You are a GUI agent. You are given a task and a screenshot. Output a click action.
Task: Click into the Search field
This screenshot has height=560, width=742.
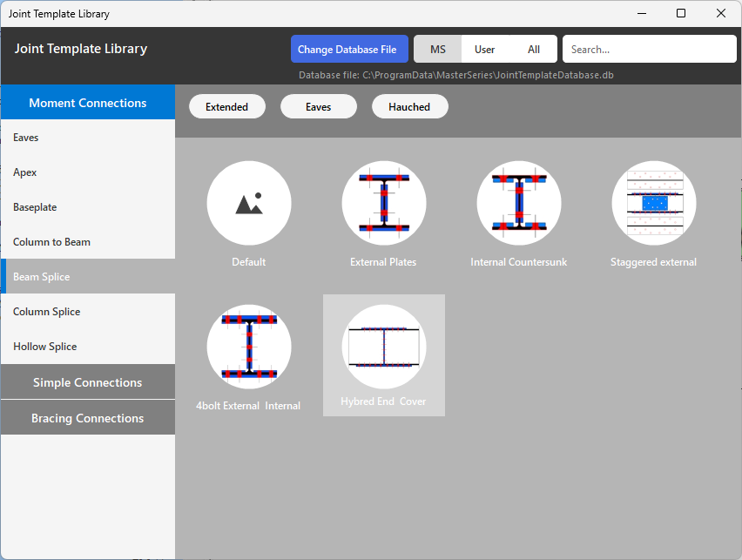[649, 50]
